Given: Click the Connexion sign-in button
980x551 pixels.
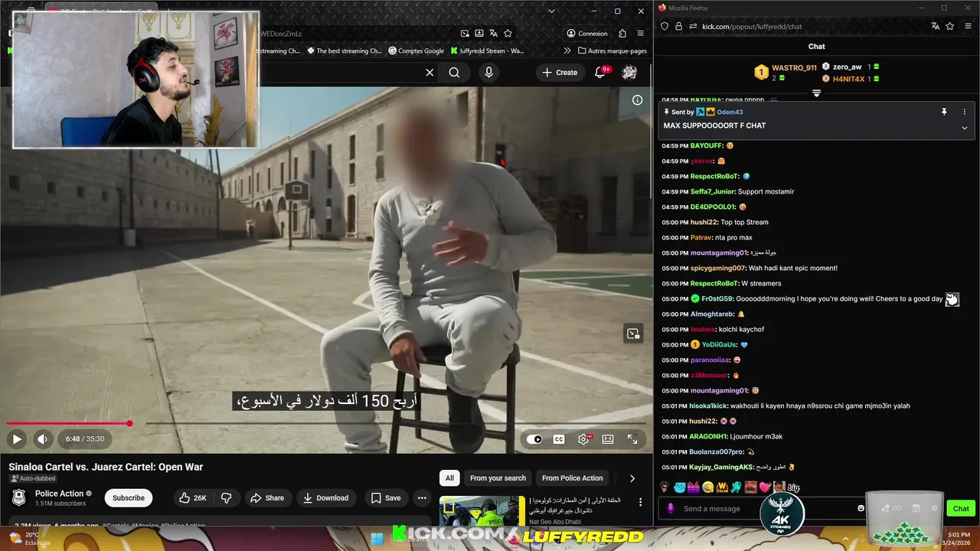Looking at the screenshot, I should click(x=587, y=34).
